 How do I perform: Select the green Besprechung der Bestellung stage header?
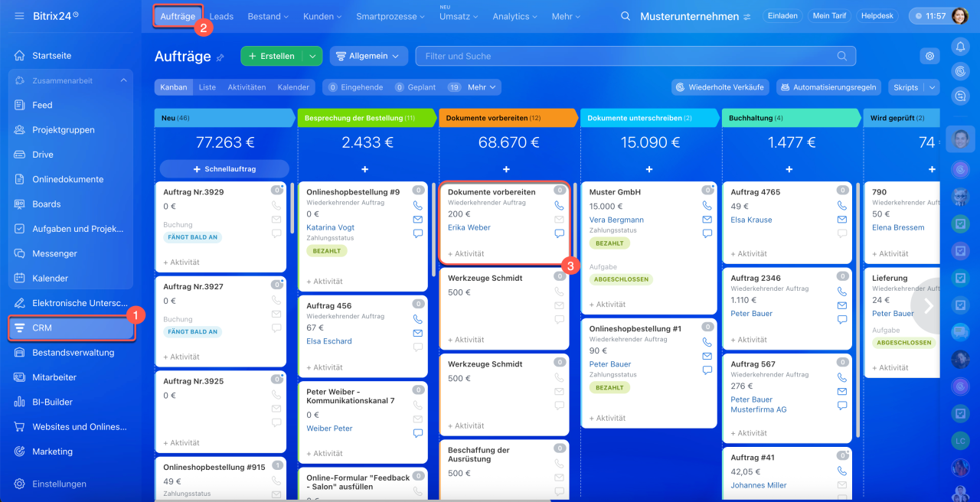point(366,118)
